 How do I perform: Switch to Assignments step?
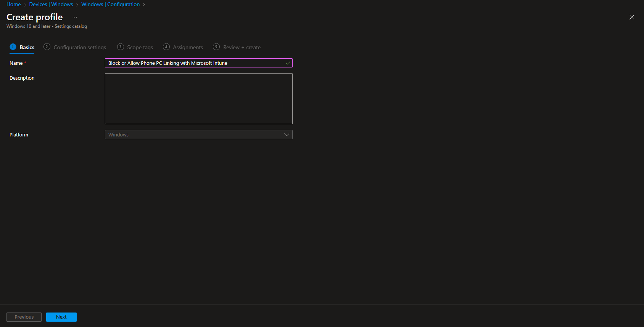[183, 47]
